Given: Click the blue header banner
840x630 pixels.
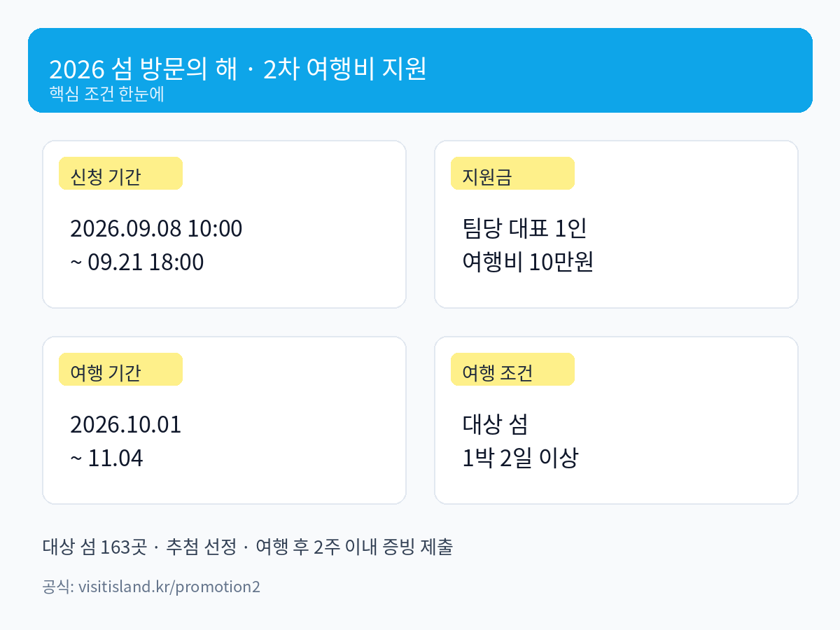Looking at the screenshot, I should point(420,70).
